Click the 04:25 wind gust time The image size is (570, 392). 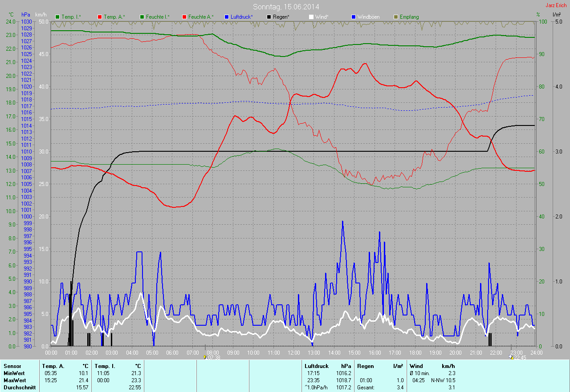pyautogui.click(x=418, y=380)
